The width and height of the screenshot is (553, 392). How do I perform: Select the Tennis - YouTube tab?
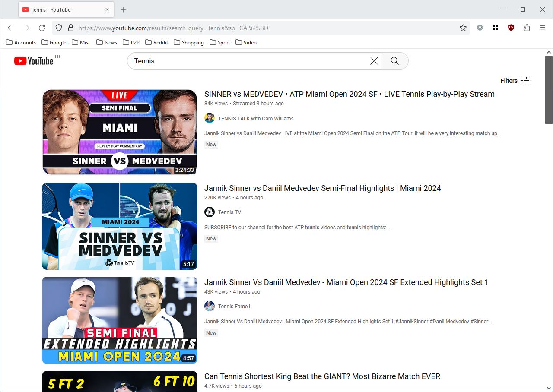coord(66,9)
